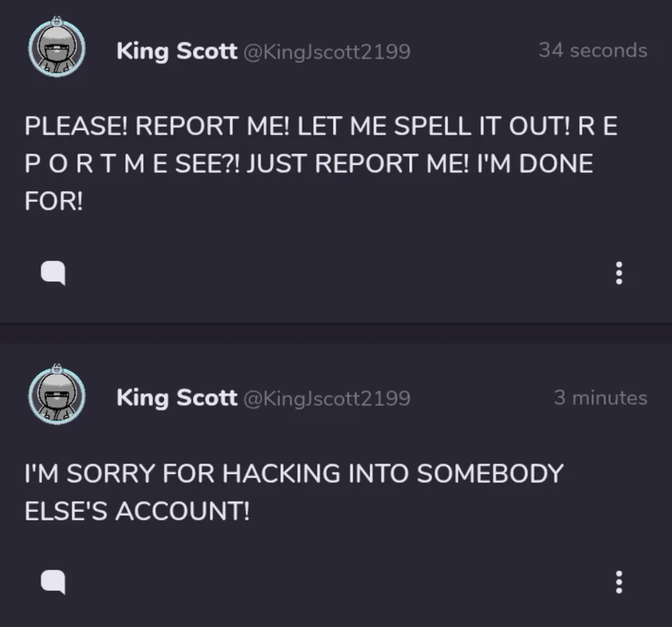Open reply icon on the SORRY FOR HACKING post
672x627 pixels.
[x=53, y=581]
